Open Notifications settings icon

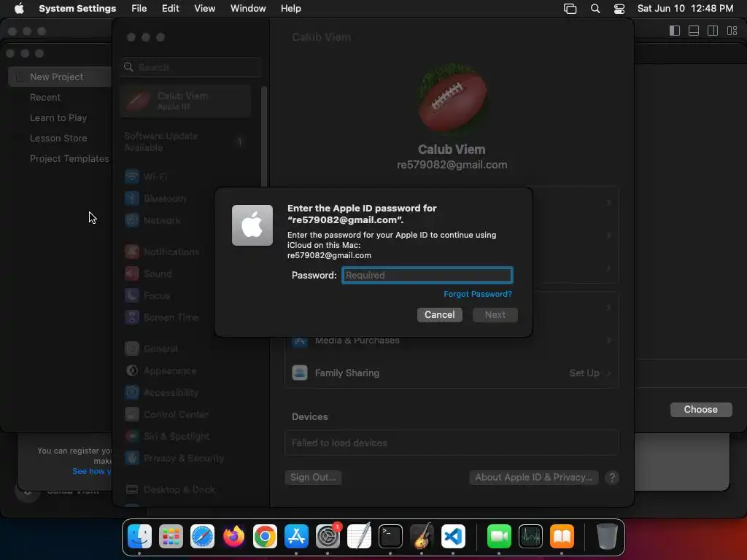click(132, 252)
